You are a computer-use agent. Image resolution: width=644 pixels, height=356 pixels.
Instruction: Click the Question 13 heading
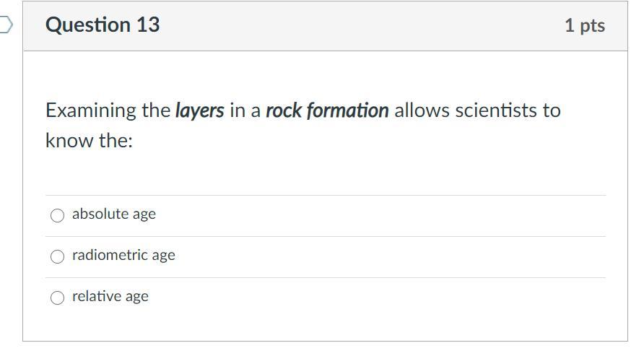103,25
